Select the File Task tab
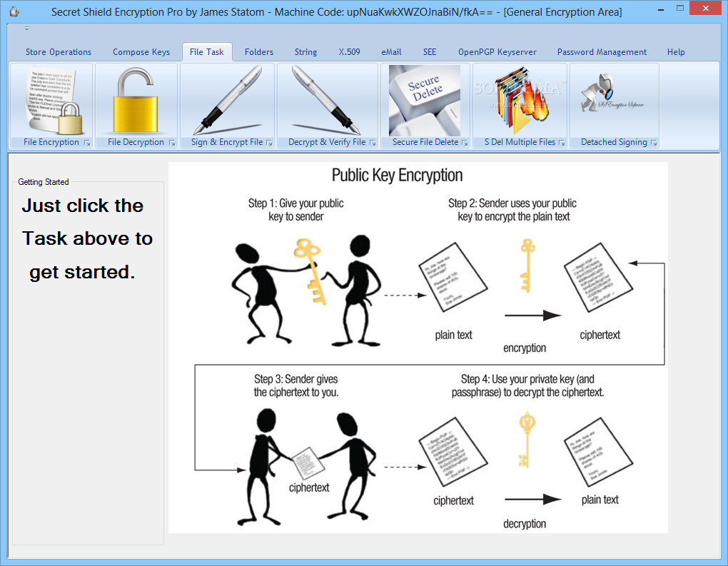Image resolution: width=728 pixels, height=566 pixels. (206, 52)
